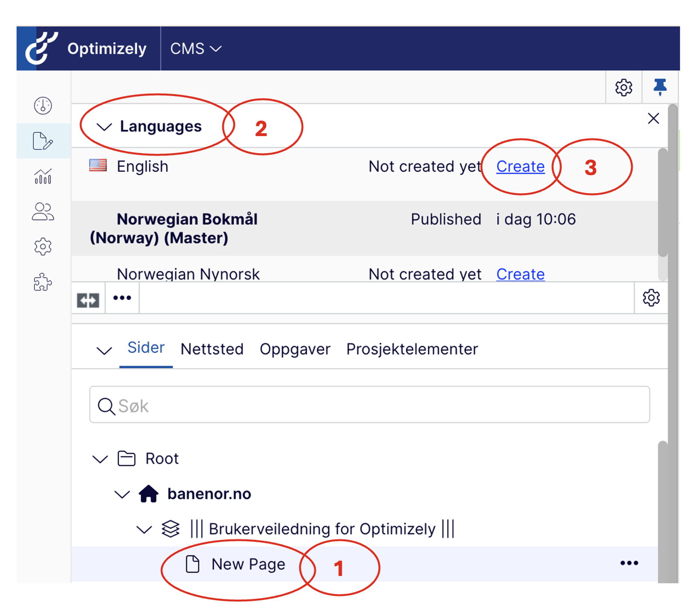Screen dimensions: 699x616
Task: Click Create link for Norwegian Nynorsk
Action: (520, 274)
